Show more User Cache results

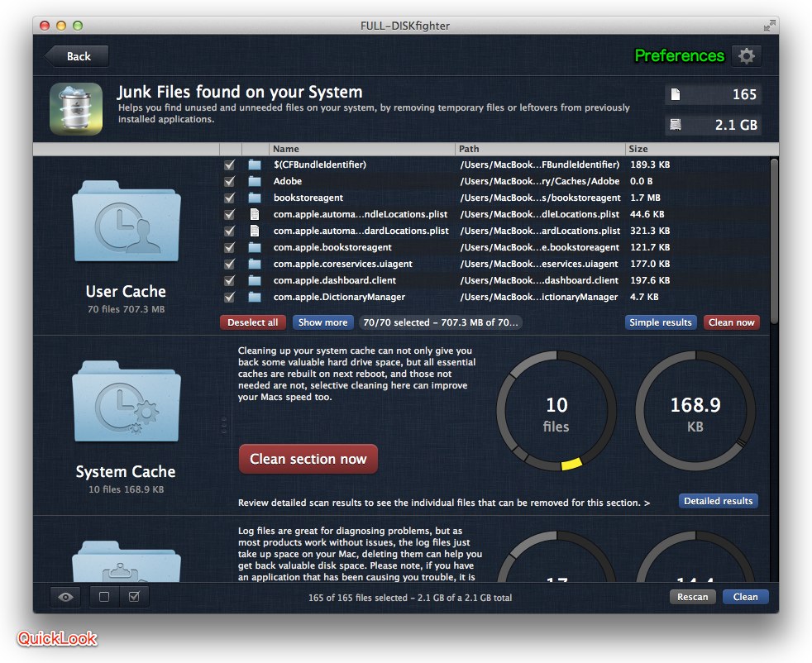(322, 322)
